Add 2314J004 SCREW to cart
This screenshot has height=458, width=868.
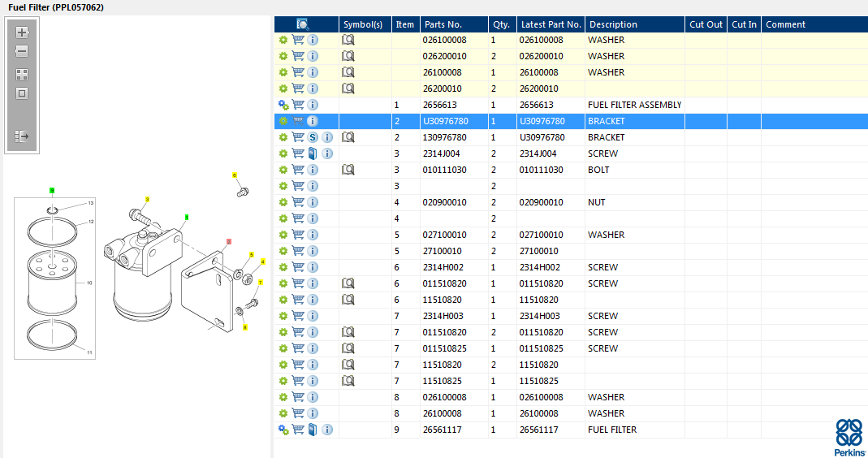[x=298, y=153]
